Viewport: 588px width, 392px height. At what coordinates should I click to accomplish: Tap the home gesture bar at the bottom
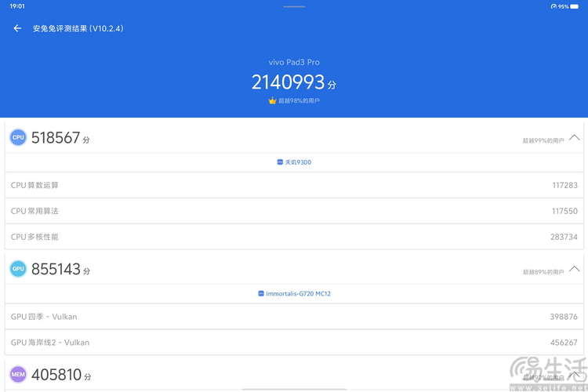(294, 390)
